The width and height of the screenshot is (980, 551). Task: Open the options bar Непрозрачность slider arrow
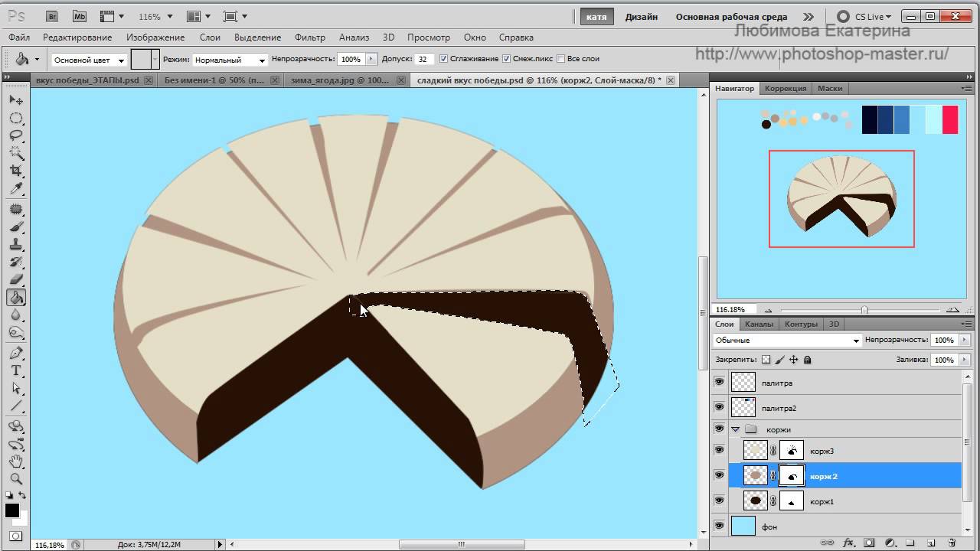372,59
